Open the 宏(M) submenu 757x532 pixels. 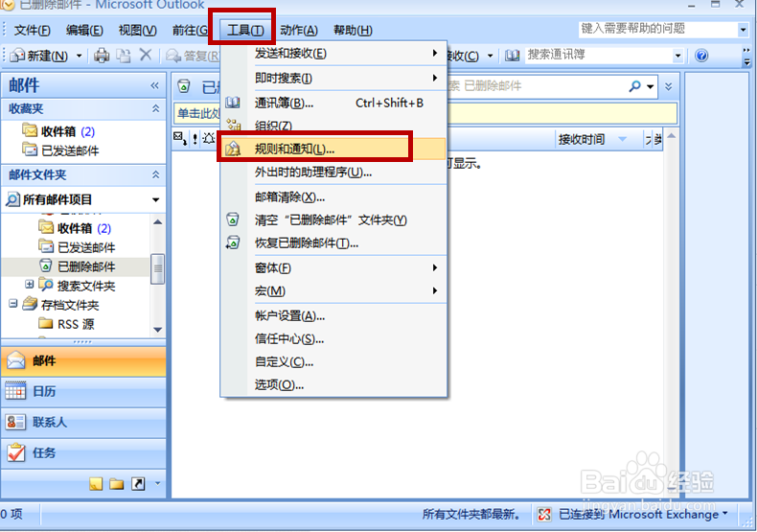click(333, 291)
